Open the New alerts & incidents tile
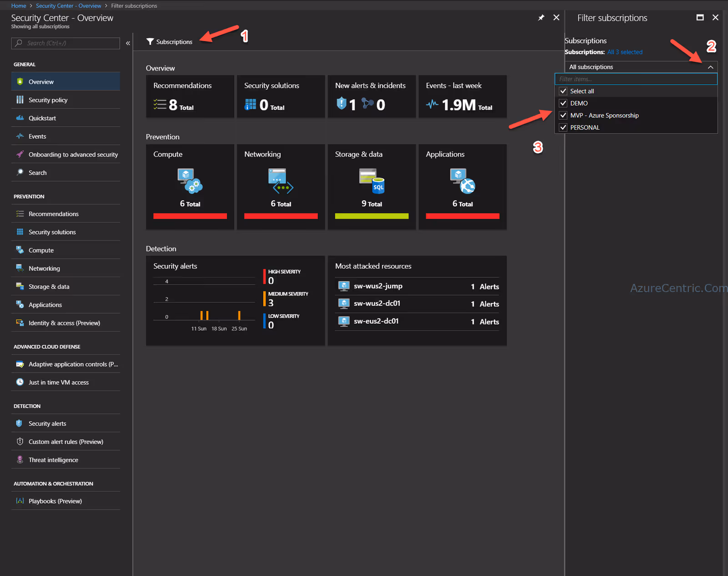Screen dimensions: 728x576 click(372, 97)
